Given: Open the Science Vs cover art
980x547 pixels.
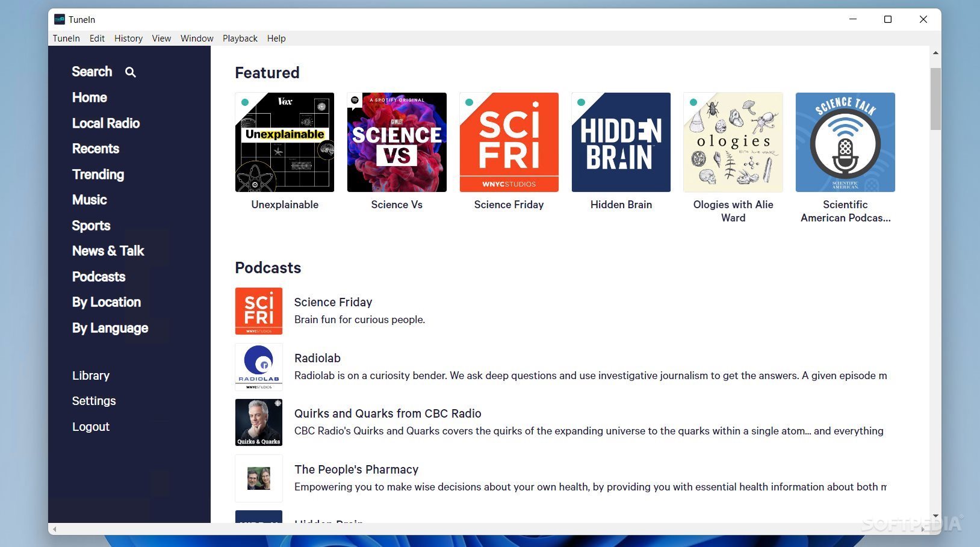Looking at the screenshot, I should (397, 142).
